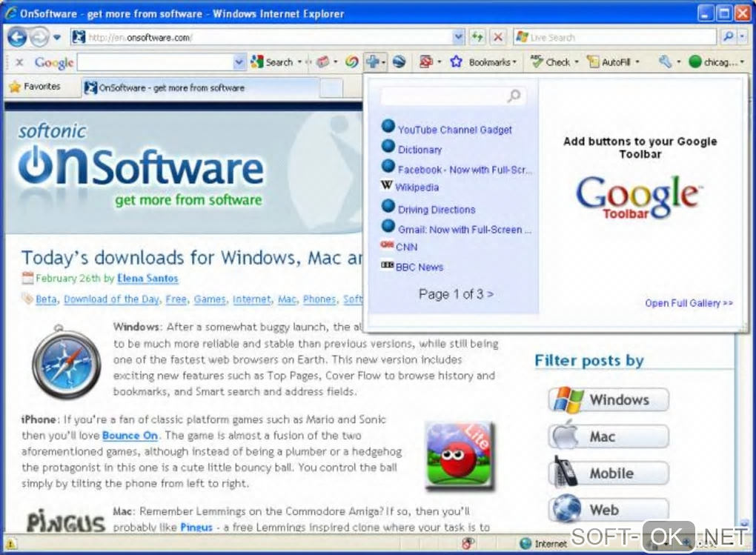This screenshot has width=756, height=555.
Task: Open the AutoFill options dropdown arrow
Action: tap(637, 62)
